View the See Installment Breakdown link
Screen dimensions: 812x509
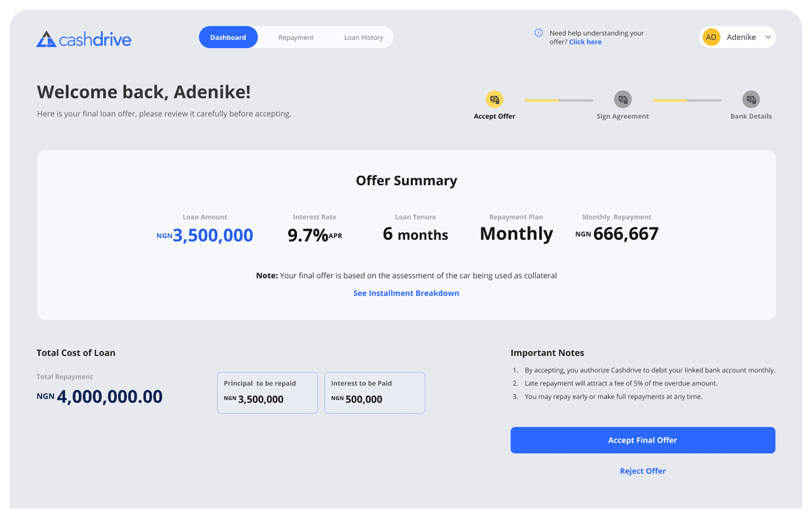406,293
